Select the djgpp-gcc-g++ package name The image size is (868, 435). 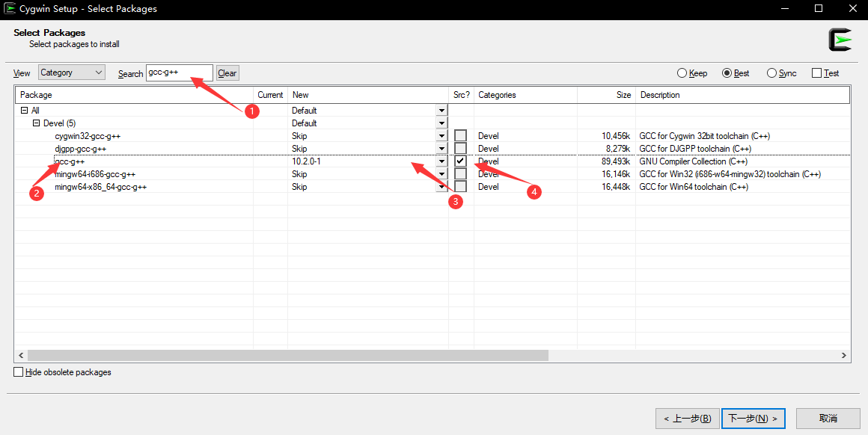tap(80, 149)
